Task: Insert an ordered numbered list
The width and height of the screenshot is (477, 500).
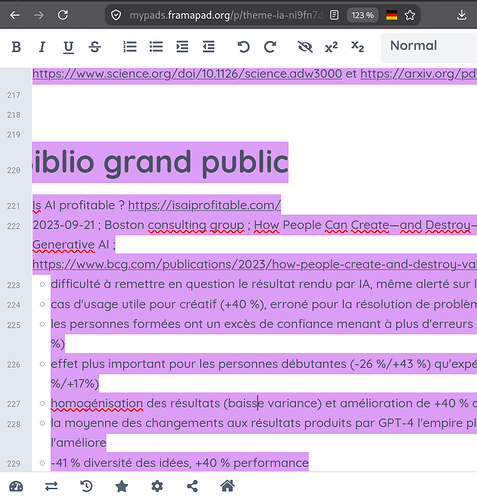Action: coord(130,47)
